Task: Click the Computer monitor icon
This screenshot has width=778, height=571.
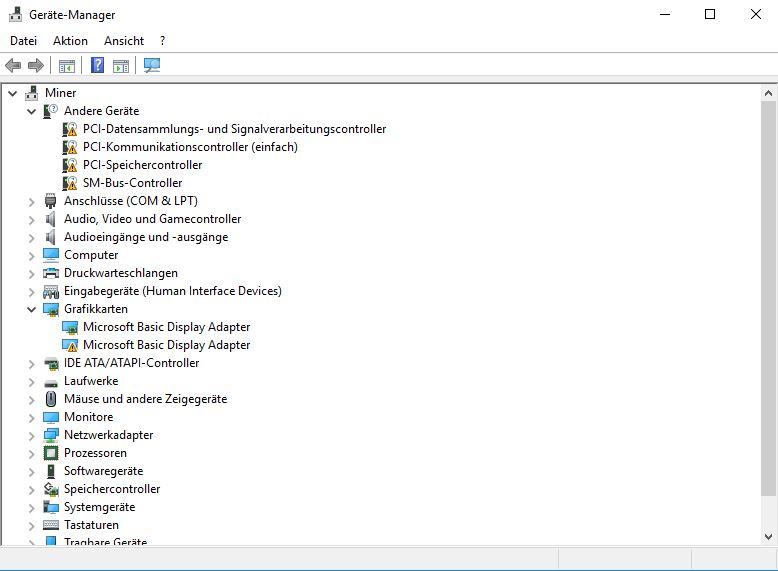Action: coord(51,255)
